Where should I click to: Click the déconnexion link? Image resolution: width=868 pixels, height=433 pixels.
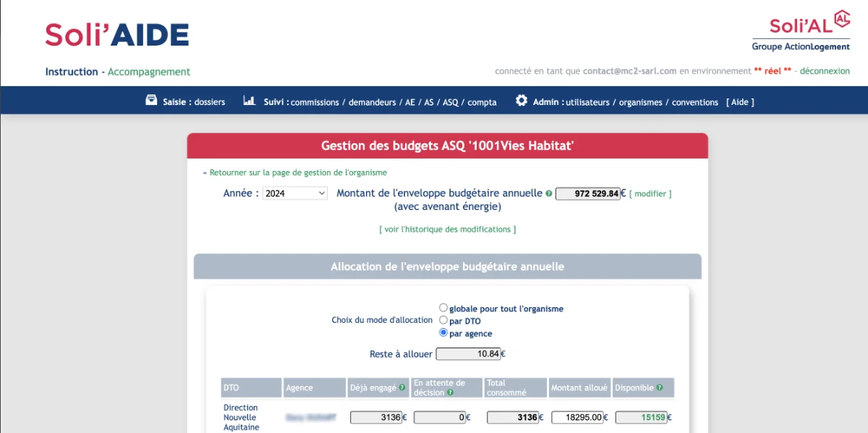tap(825, 72)
